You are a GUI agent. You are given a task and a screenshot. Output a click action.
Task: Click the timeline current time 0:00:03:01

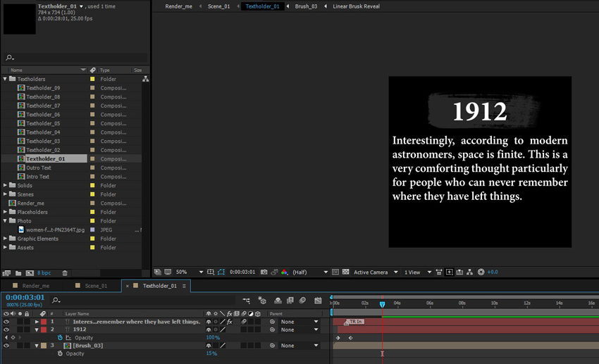[25, 297]
